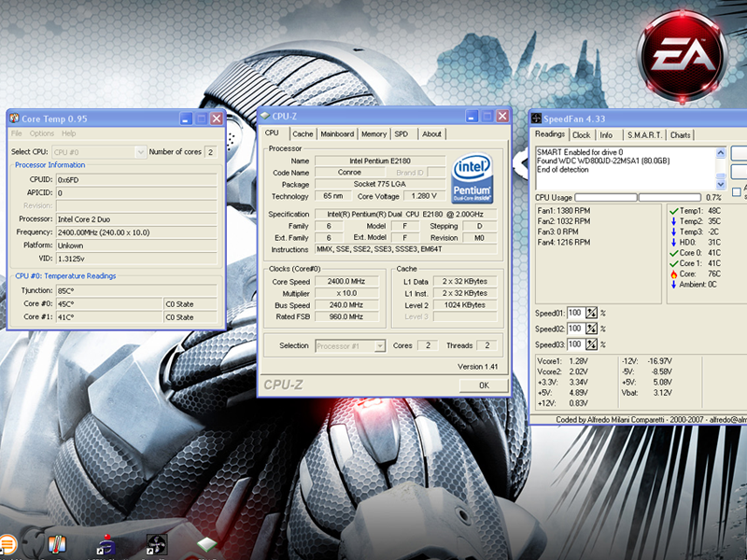
Task: Open the Clock tab in SpeedFan
Action: click(x=581, y=135)
